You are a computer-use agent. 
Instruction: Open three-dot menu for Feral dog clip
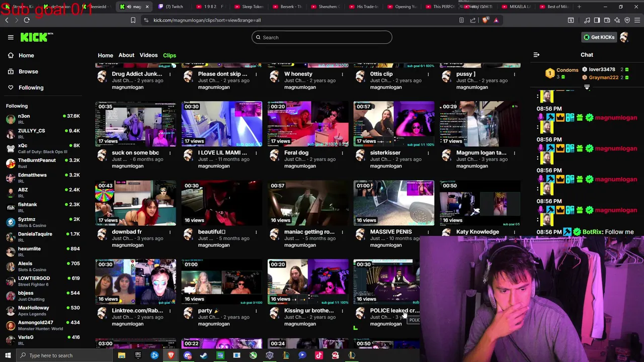[x=342, y=153]
